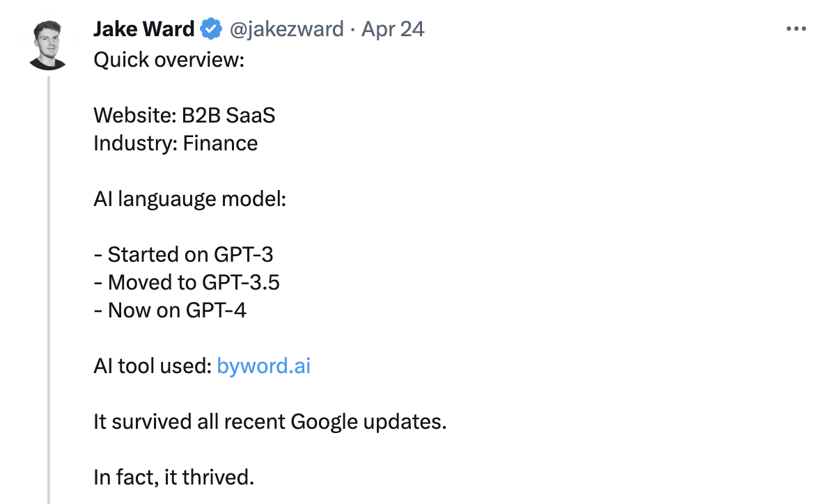
Task: Open the three-dot More menu on tweet
Action: 795,29
